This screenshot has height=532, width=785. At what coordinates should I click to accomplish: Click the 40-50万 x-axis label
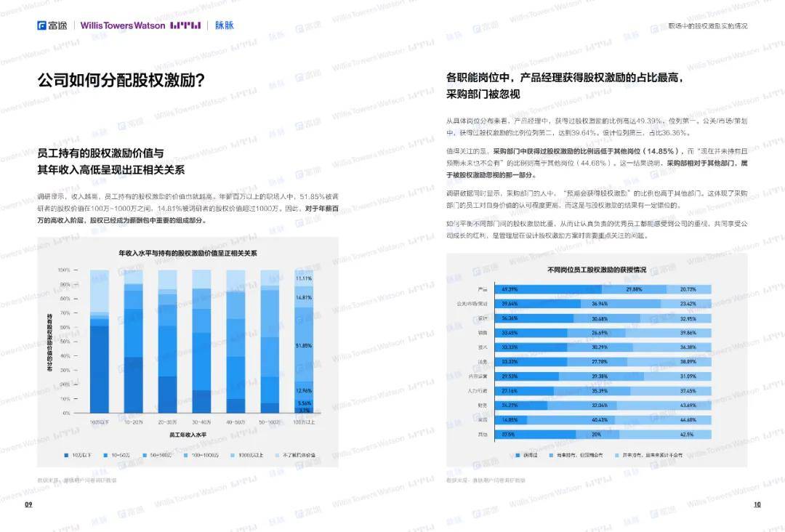235,422
